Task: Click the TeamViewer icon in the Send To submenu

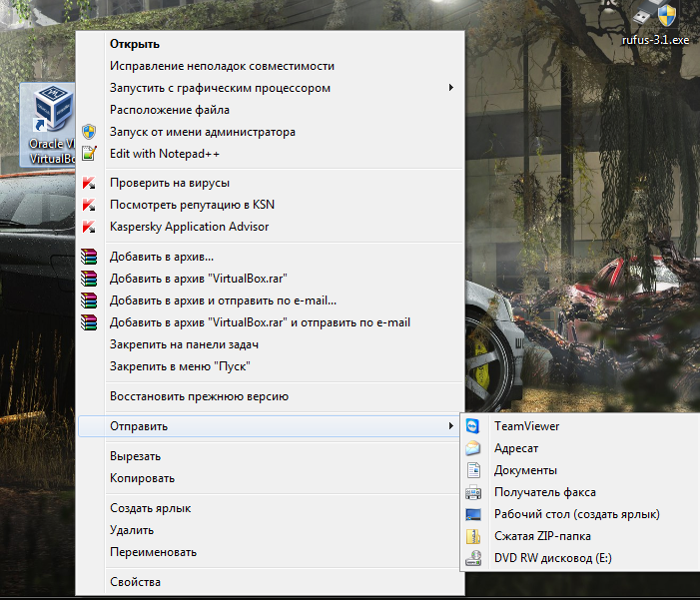Action: point(472,426)
